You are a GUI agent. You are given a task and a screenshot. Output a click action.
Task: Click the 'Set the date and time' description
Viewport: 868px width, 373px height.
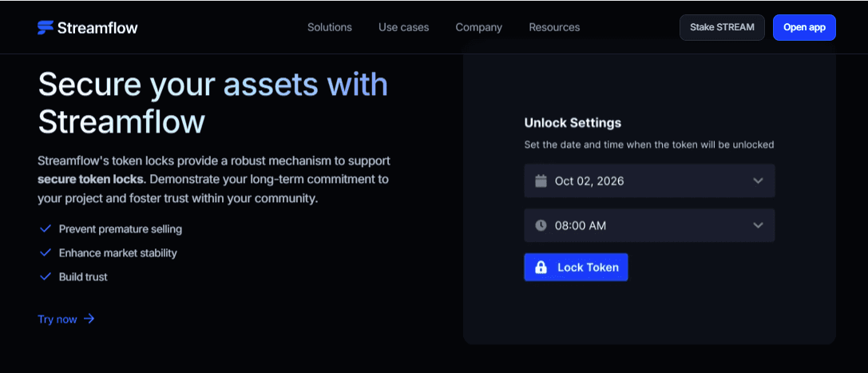coord(648,145)
